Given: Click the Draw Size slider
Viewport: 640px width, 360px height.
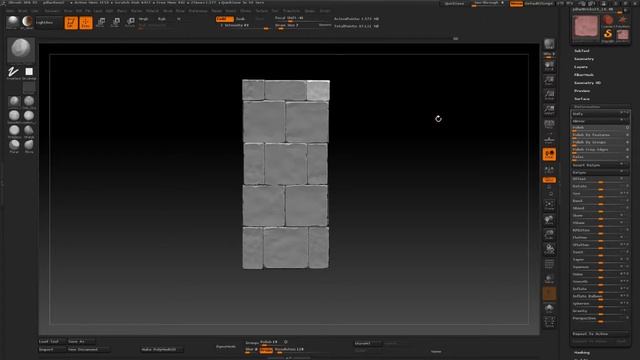Looking at the screenshot, I should [x=301, y=25].
